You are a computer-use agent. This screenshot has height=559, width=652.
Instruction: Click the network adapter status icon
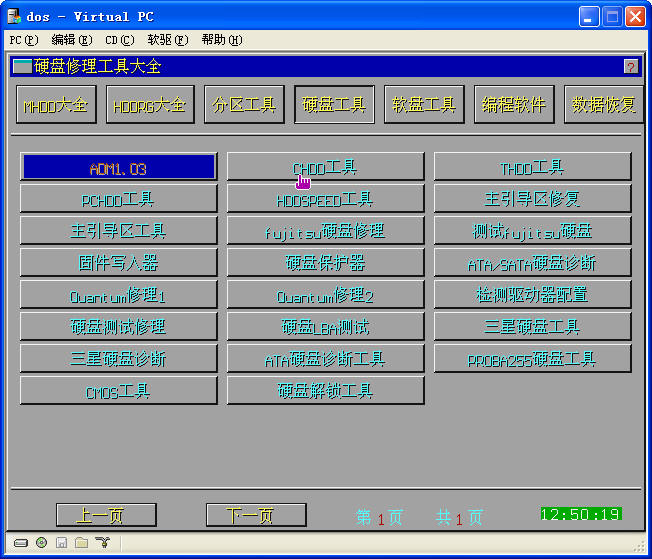[x=102, y=542]
